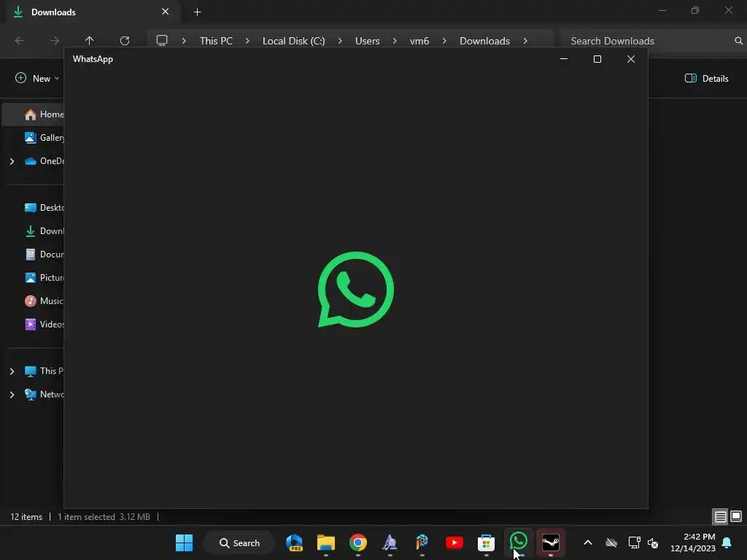Open Gallery in Explorer sidebar
The width and height of the screenshot is (747, 560).
click(x=44, y=138)
